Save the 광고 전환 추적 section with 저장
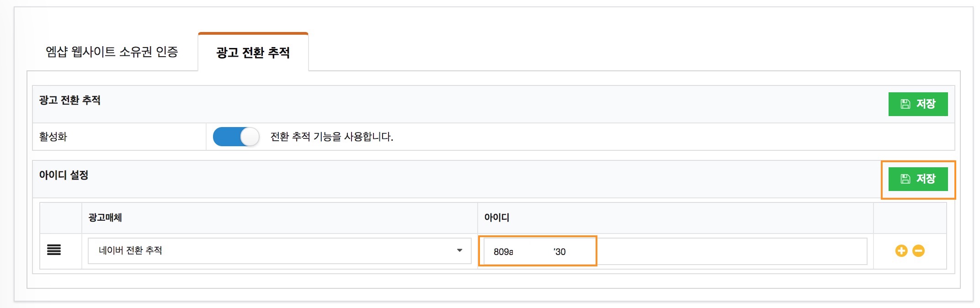Viewport: 980px width, 308px height. (x=918, y=104)
